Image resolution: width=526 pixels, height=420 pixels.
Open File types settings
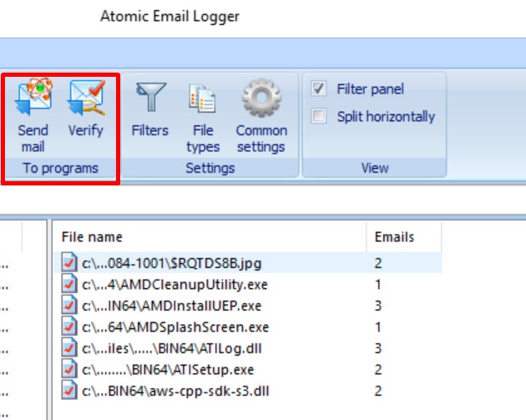point(203,118)
